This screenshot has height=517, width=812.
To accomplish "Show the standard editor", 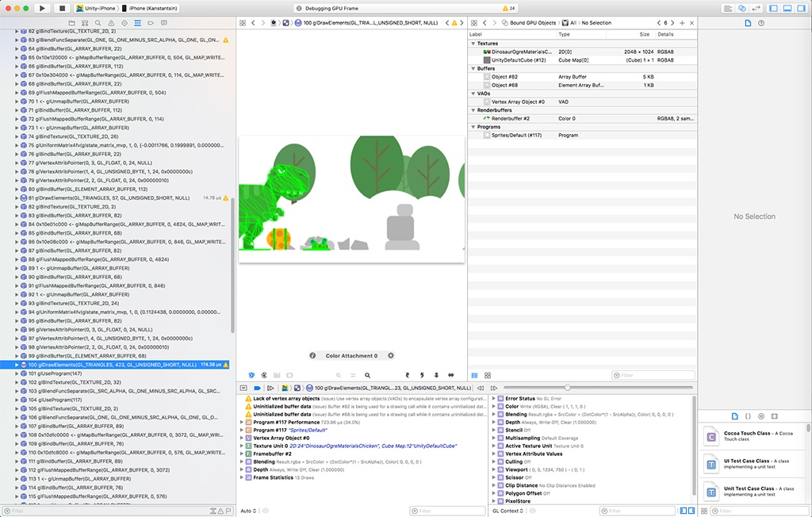I will 728,8.
